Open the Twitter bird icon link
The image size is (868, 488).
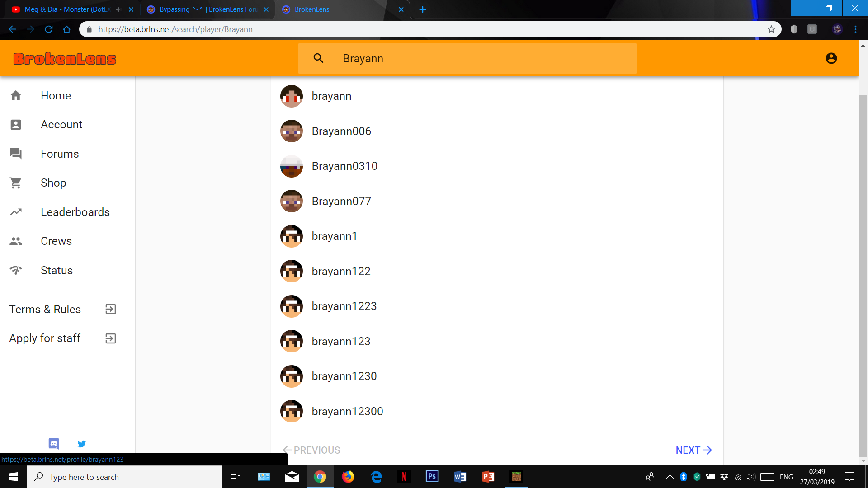tap(82, 444)
